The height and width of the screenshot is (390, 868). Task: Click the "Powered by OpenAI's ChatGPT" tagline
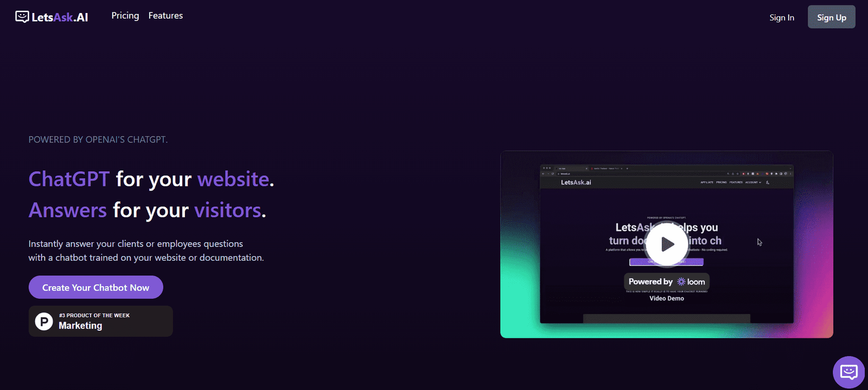(98, 140)
